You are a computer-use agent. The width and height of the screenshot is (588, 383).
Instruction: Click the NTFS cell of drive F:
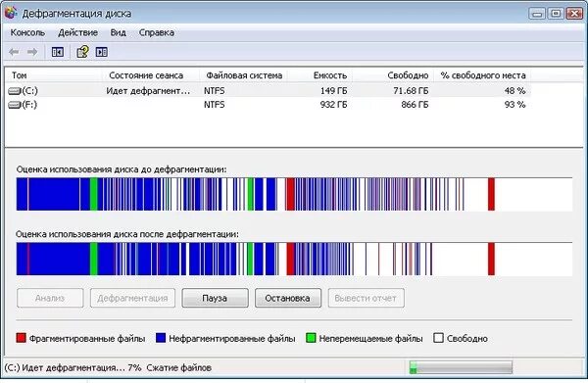pos(214,105)
